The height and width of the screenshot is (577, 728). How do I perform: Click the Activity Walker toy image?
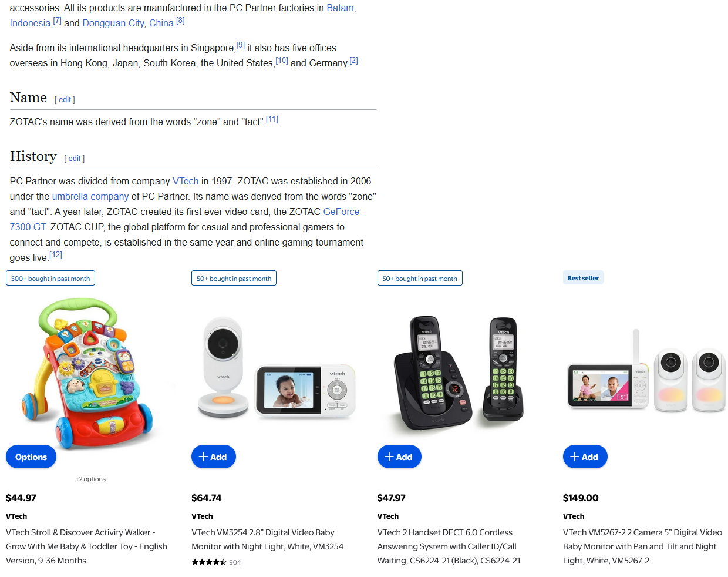click(x=90, y=365)
